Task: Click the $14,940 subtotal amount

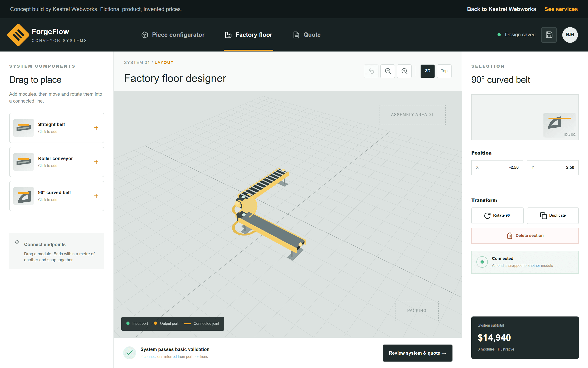Action: click(494, 338)
